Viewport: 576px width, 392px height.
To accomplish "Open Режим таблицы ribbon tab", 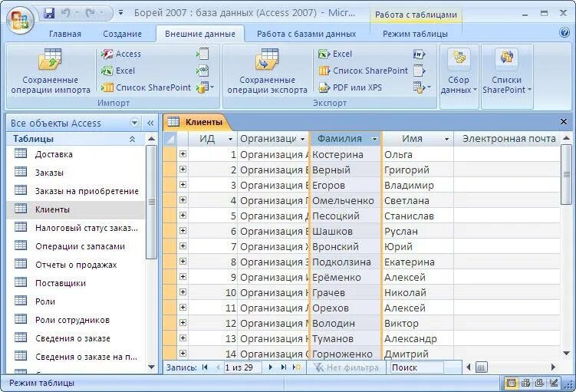I will [x=415, y=34].
